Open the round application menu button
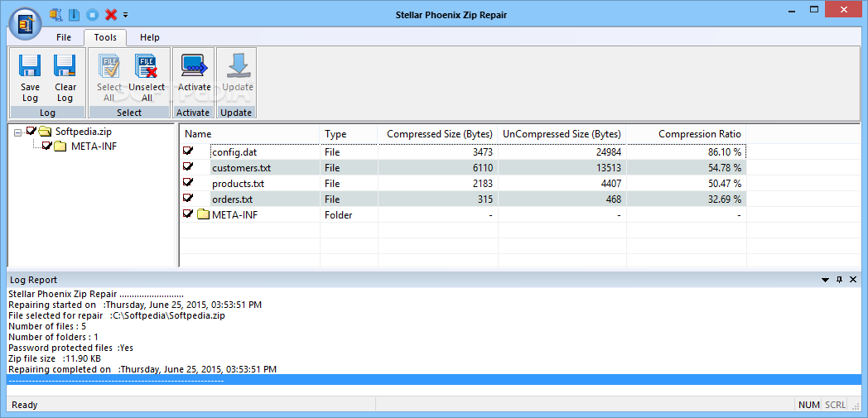The image size is (868, 418). pyautogui.click(x=25, y=25)
